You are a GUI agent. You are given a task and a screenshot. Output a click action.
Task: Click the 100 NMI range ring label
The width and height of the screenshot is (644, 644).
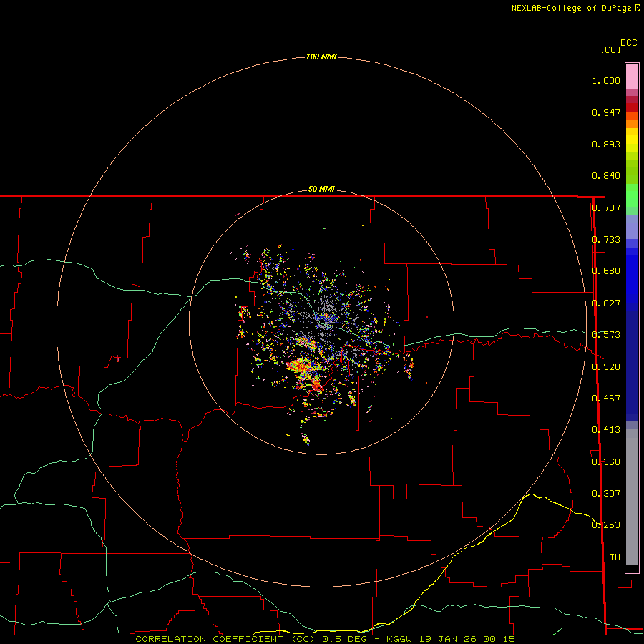[x=321, y=57]
